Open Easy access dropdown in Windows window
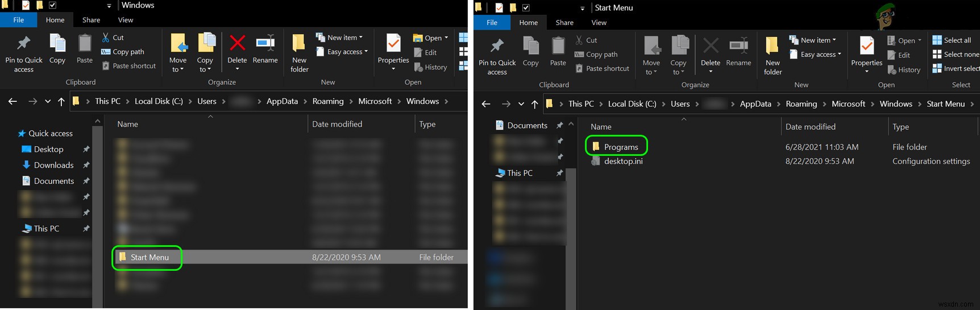 pos(342,52)
